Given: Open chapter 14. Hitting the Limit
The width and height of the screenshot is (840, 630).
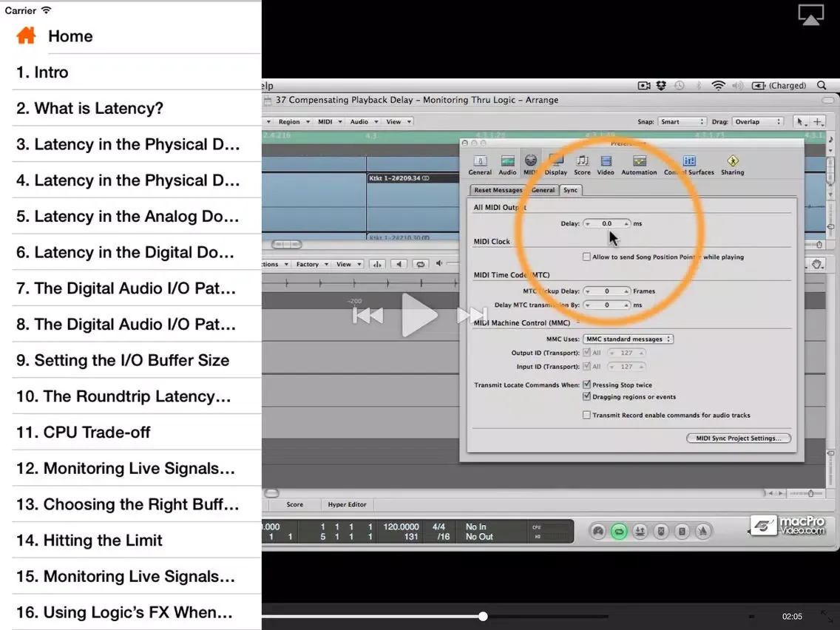Looking at the screenshot, I should [x=131, y=540].
